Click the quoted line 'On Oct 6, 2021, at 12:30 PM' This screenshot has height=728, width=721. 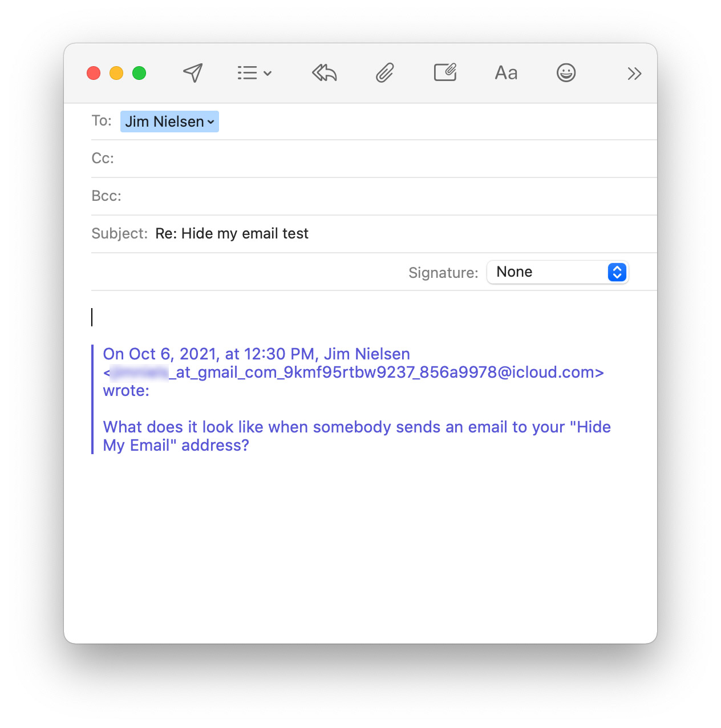coord(209,354)
